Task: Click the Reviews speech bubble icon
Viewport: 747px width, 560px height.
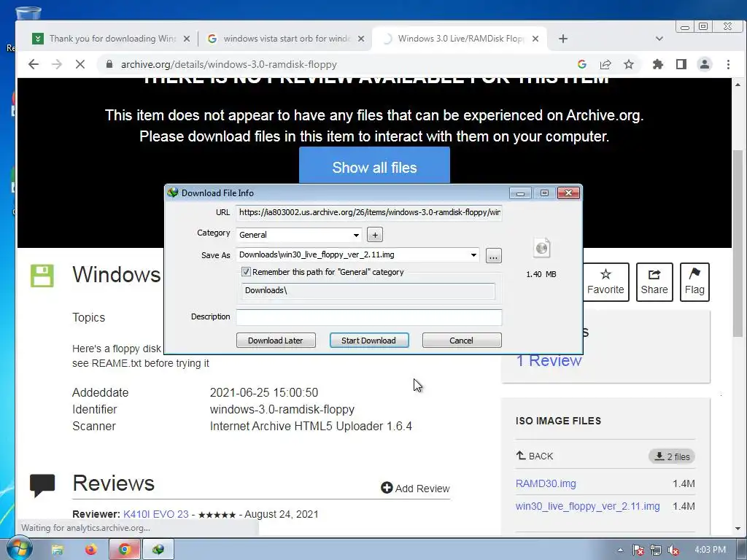Action: click(42, 485)
